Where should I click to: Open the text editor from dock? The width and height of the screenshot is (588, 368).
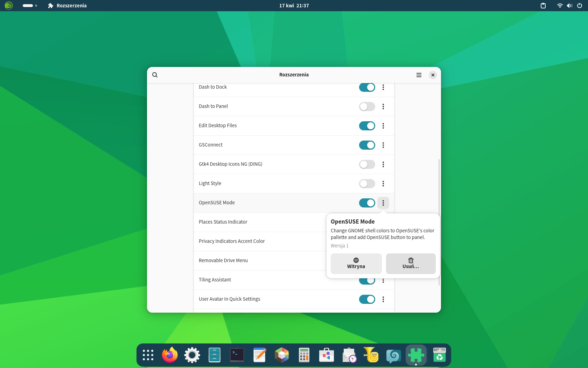[x=259, y=355]
